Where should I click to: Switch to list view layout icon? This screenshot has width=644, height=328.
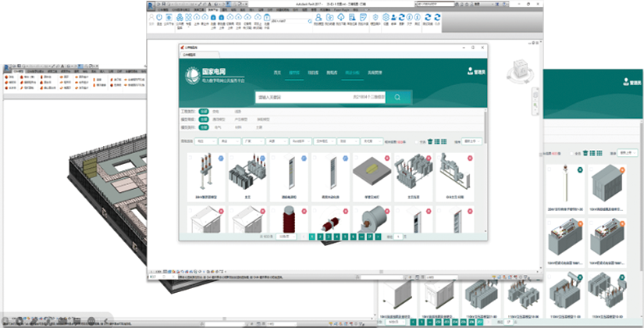click(x=443, y=141)
